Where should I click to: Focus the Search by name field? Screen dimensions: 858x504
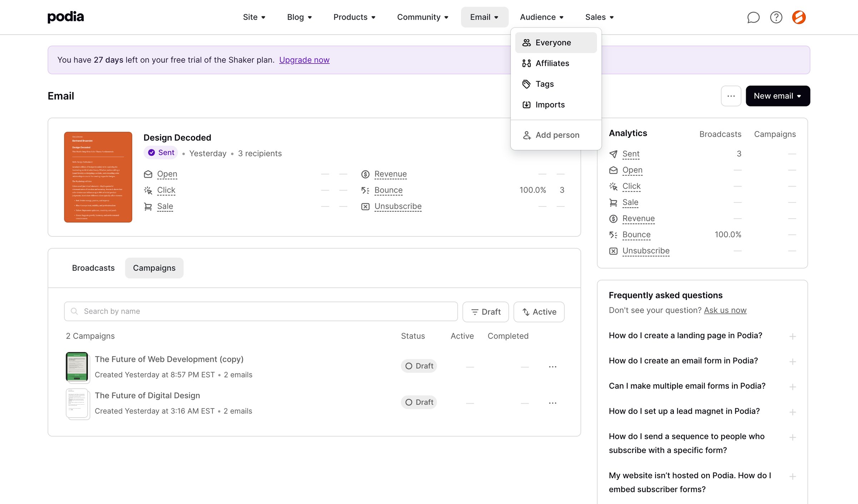(261, 311)
